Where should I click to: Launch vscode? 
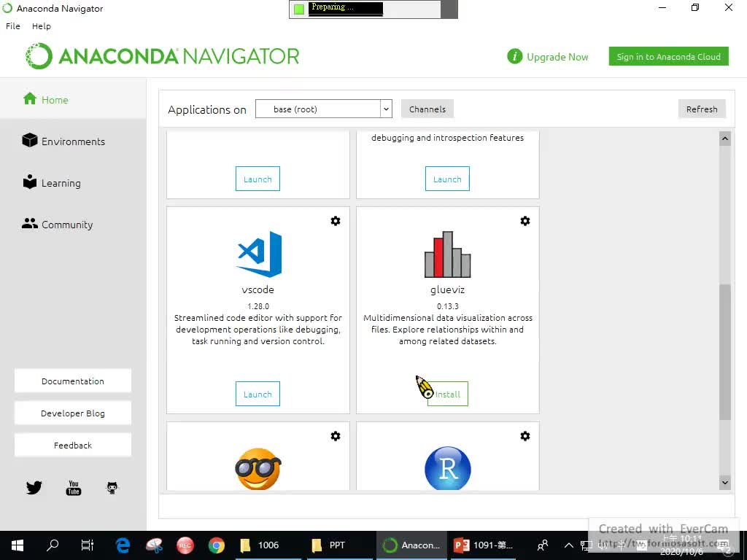(258, 394)
